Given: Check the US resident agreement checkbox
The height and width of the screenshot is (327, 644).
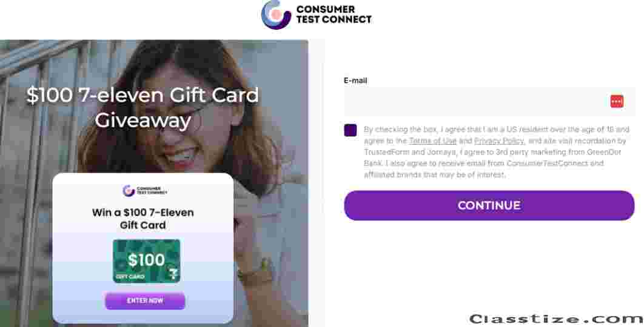Looking at the screenshot, I should coord(351,130).
